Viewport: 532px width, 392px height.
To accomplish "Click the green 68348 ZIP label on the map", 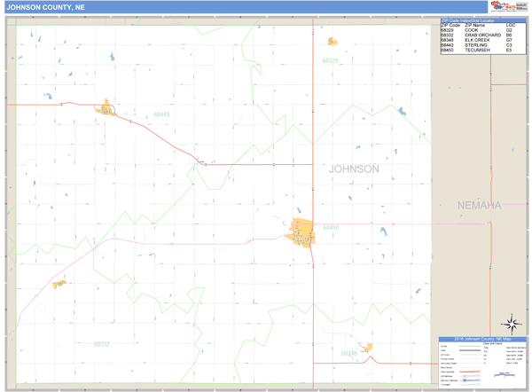I will [x=348, y=354].
